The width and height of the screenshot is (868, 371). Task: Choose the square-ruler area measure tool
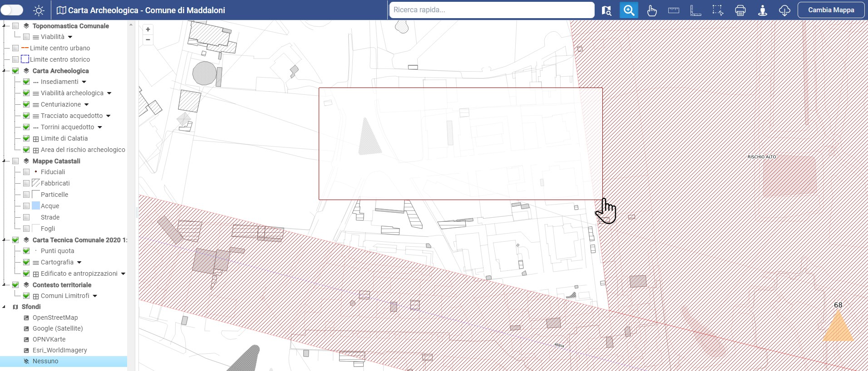coord(695,10)
